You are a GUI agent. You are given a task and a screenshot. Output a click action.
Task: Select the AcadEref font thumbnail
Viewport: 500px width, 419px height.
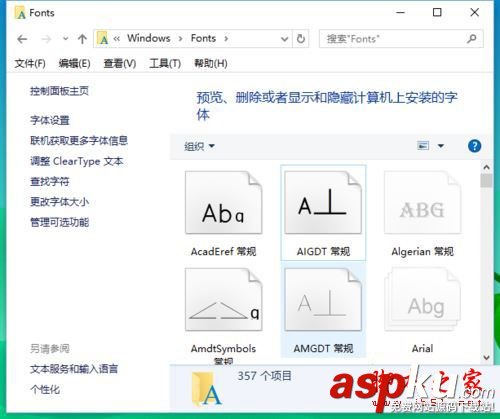click(223, 202)
